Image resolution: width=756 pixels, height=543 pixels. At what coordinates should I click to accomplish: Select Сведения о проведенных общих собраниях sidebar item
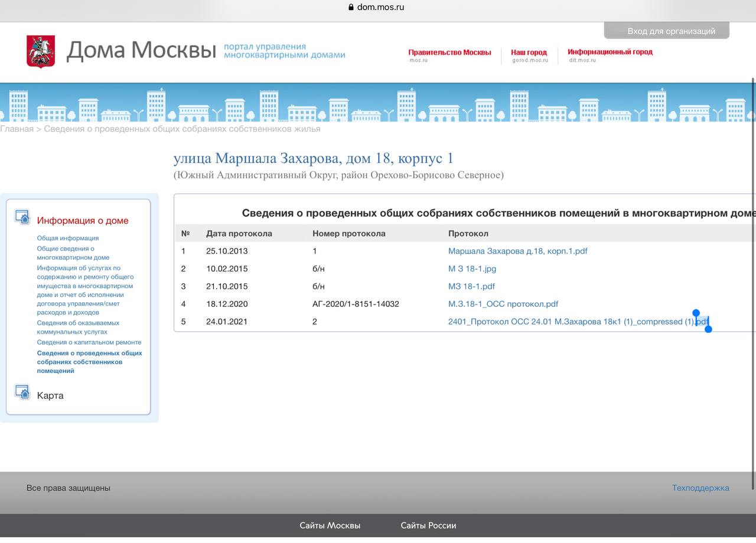tap(90, 362)
